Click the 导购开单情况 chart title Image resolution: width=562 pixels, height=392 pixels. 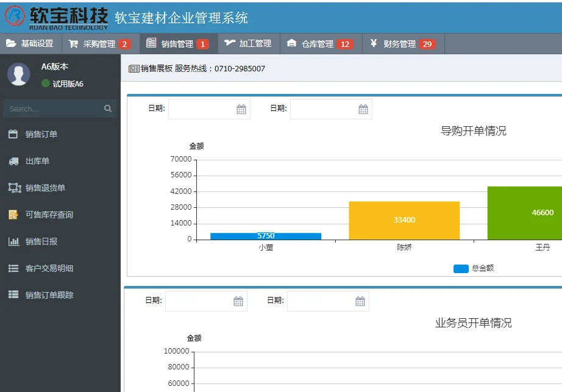473,131
